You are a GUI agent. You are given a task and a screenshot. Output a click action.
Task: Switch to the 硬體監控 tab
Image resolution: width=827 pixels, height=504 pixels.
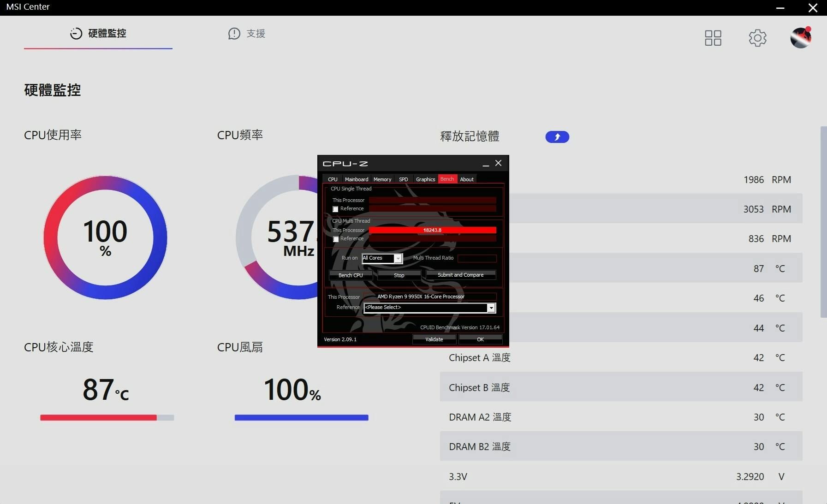[98, 34]
